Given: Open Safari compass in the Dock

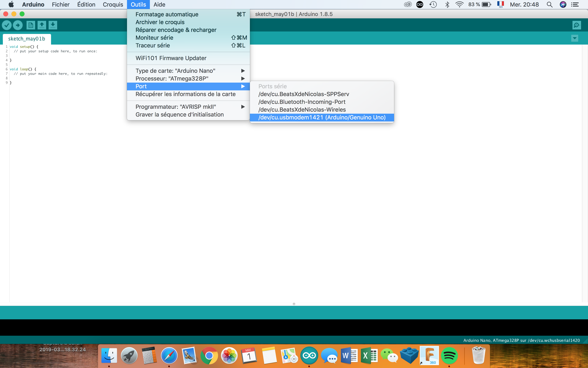Looking at the screenshot, I should pyautogui.click(x=169, y=356).
